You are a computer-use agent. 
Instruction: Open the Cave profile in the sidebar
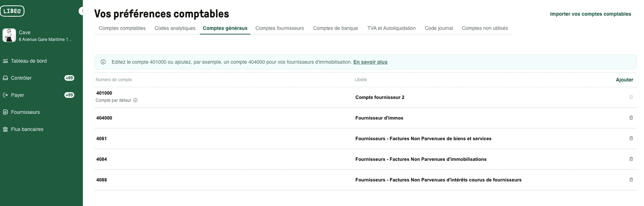[24, 35]
